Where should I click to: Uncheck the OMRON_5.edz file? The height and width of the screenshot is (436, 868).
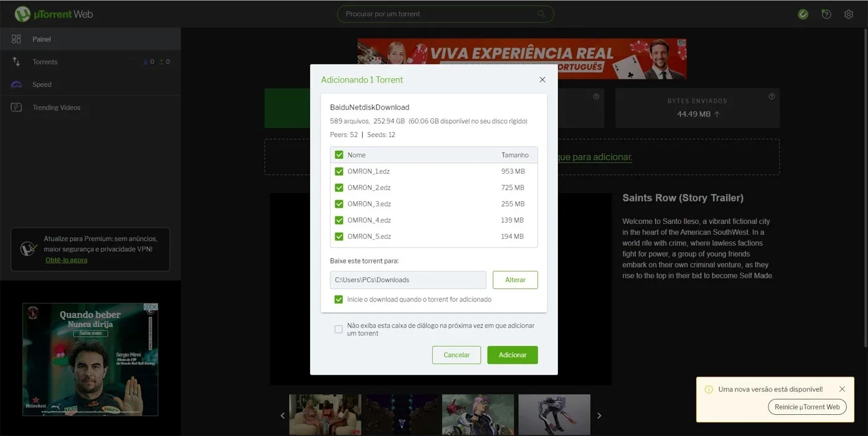tap(339, 236)
